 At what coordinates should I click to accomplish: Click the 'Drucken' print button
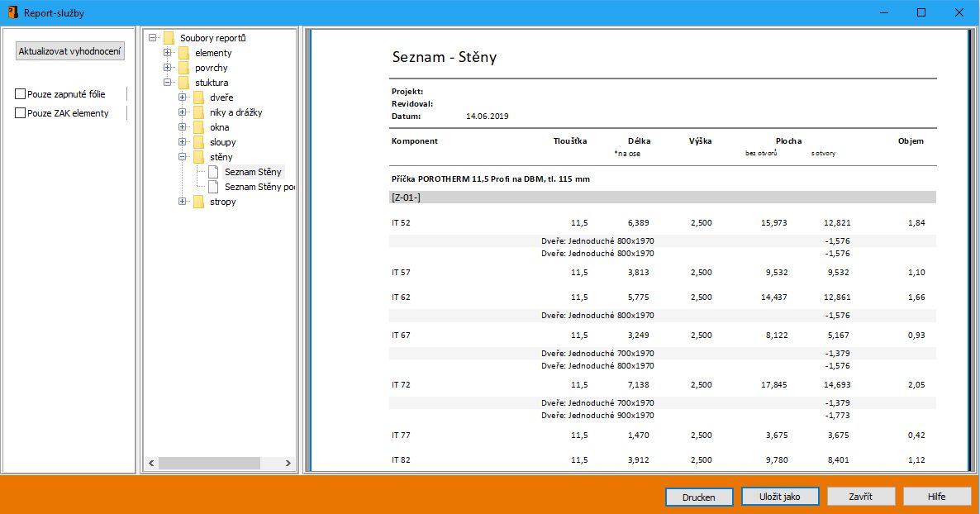699,497
